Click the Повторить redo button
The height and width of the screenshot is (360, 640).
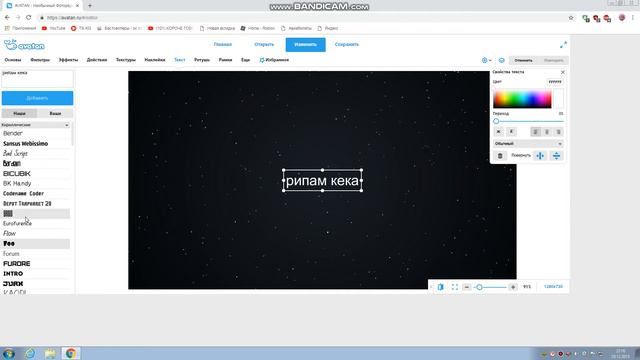pyautogui.click(x=553, y=60)
